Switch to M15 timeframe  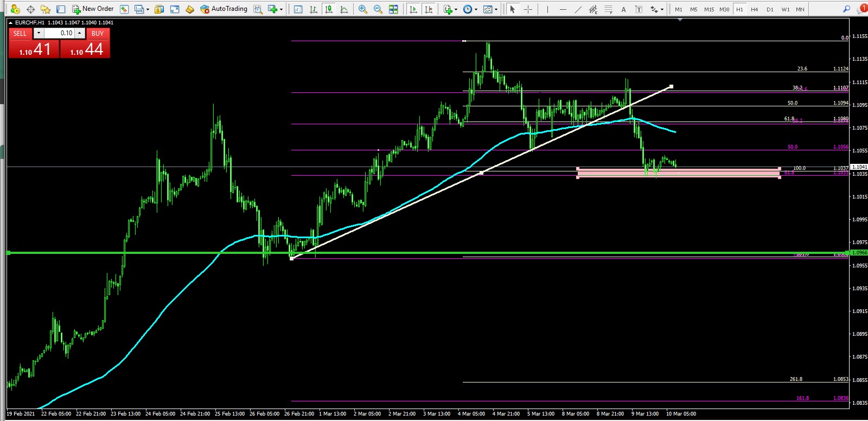709,9
